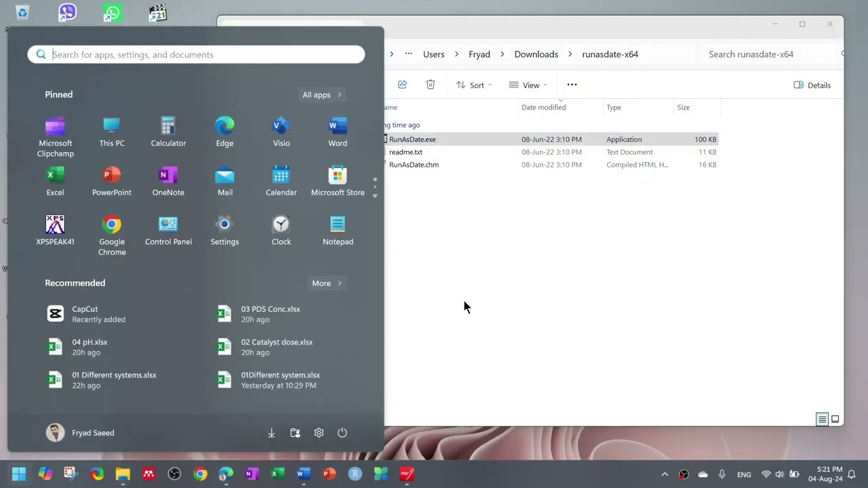Sort by Date modified column header
868x488 pixels.
pos(560,107)
